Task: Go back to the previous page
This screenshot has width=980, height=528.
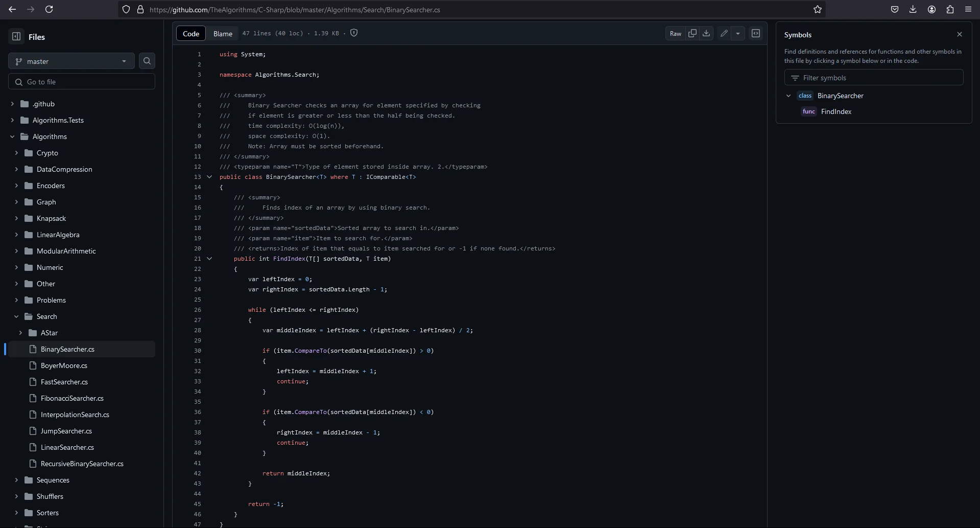Action: (x=12, y=9)
